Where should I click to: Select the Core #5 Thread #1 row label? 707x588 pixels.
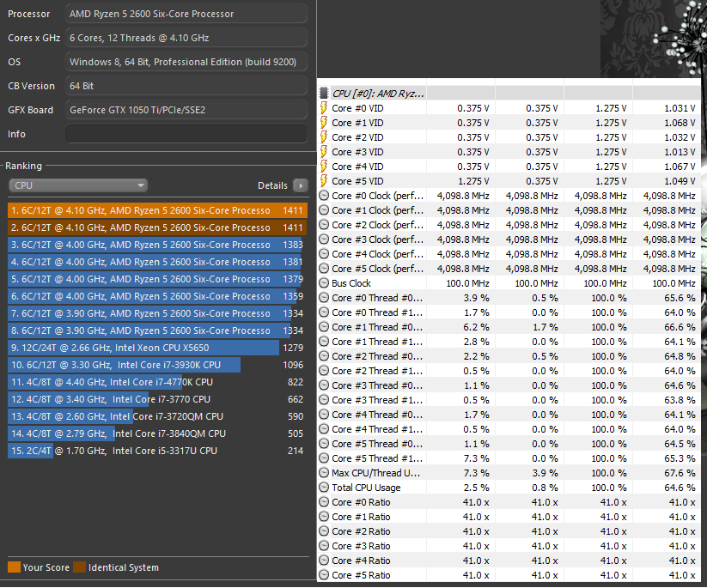pyautogui.click(x=377, y=458)
